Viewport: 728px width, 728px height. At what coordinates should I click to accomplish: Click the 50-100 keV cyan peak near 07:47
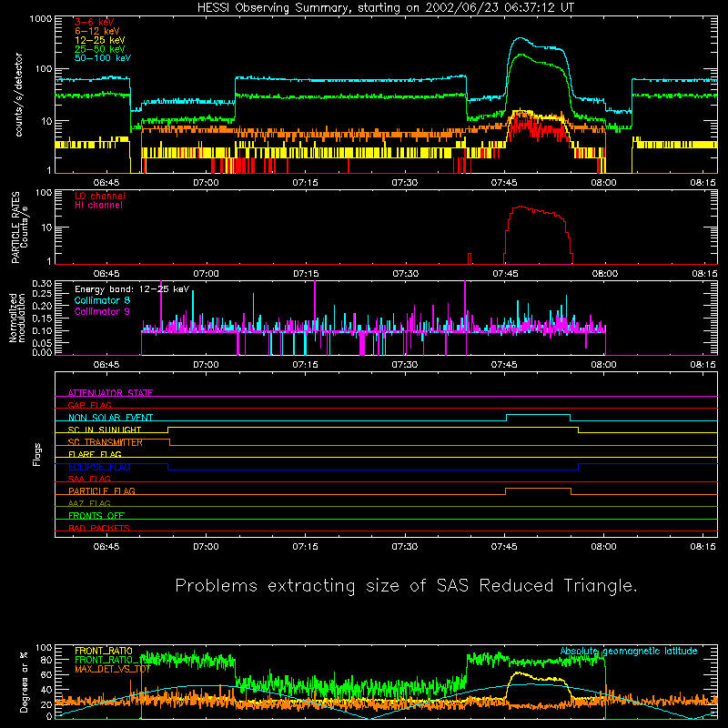(521, 38)
